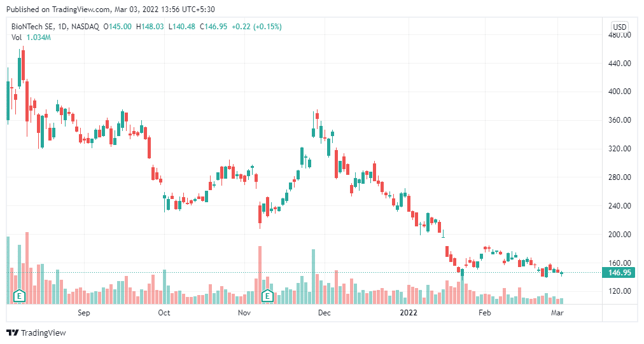Click the Dec label on time axis

(324, 313)
